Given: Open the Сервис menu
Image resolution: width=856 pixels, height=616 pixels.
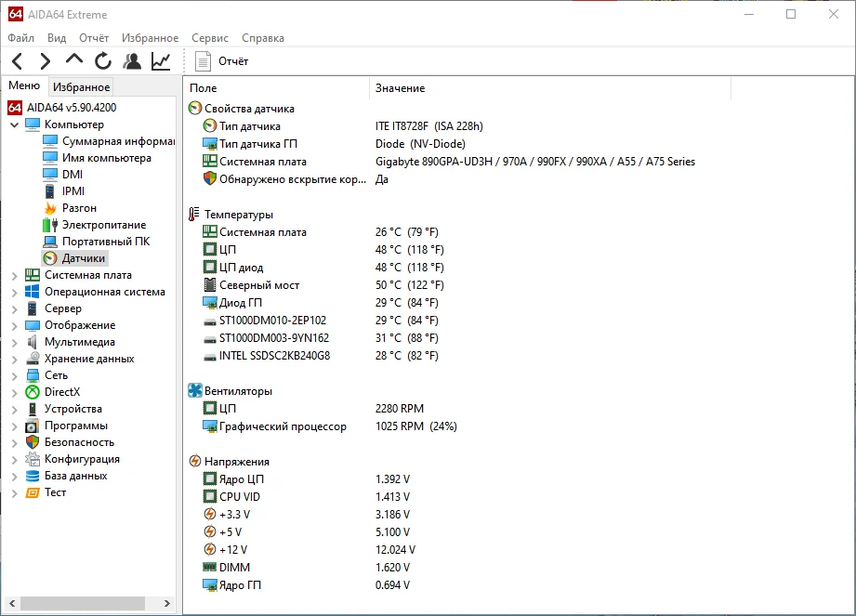Looking at the screenshot, I should click(210, 38).
